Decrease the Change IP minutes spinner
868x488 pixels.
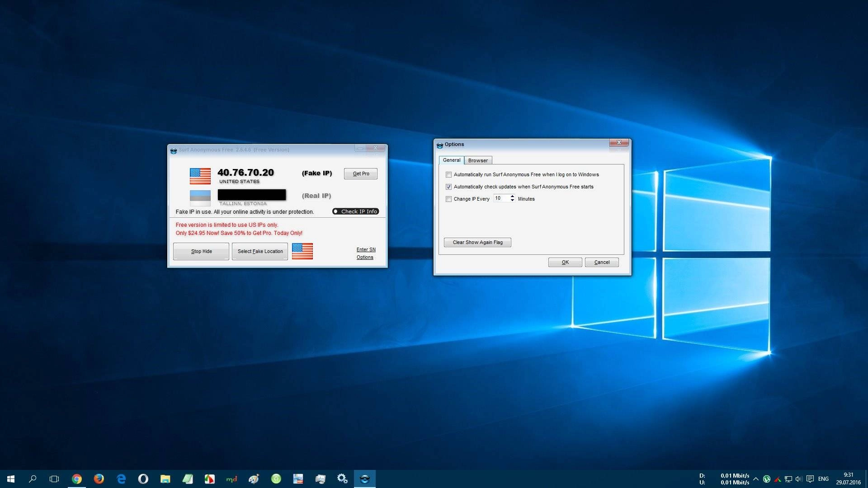pos(512,200)
